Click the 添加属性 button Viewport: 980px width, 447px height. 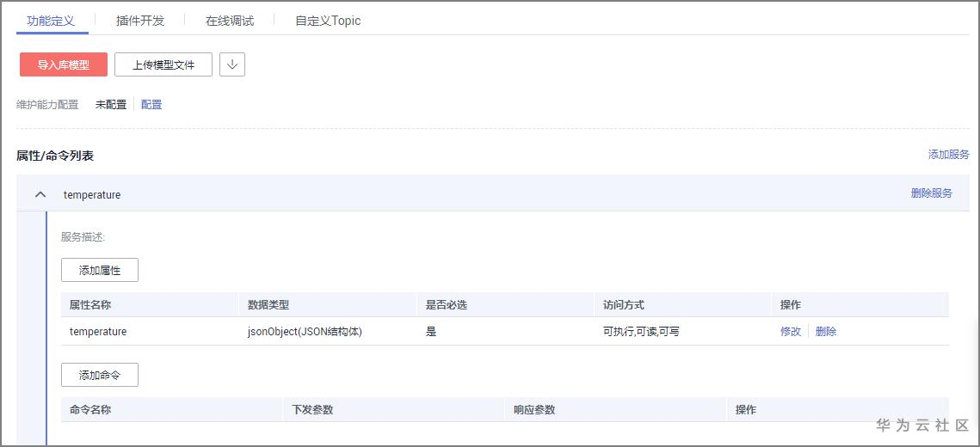[x=100, y=270]
